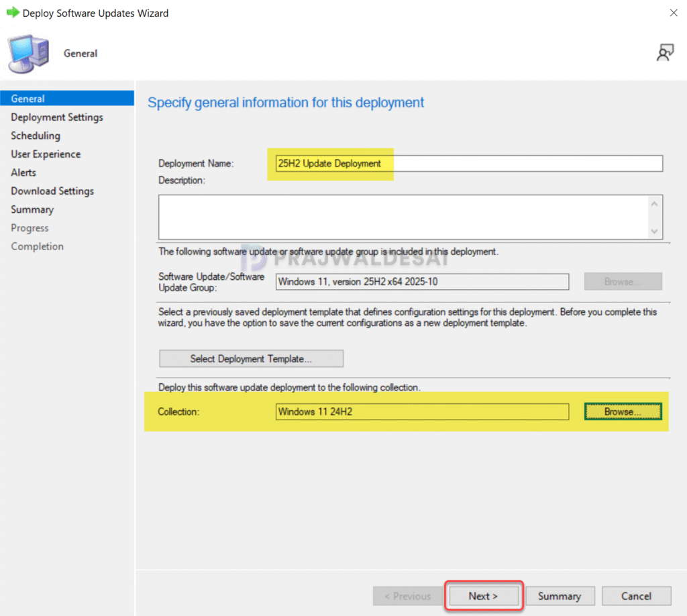687x616 pixels.
Task: Click the Collection field showing Windows 11 24H2
Action: click(x=423, y=411)
